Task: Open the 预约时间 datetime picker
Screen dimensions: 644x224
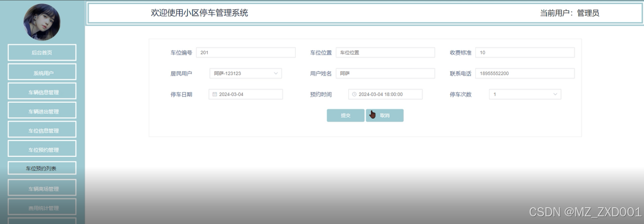Action: pos(385,94)
